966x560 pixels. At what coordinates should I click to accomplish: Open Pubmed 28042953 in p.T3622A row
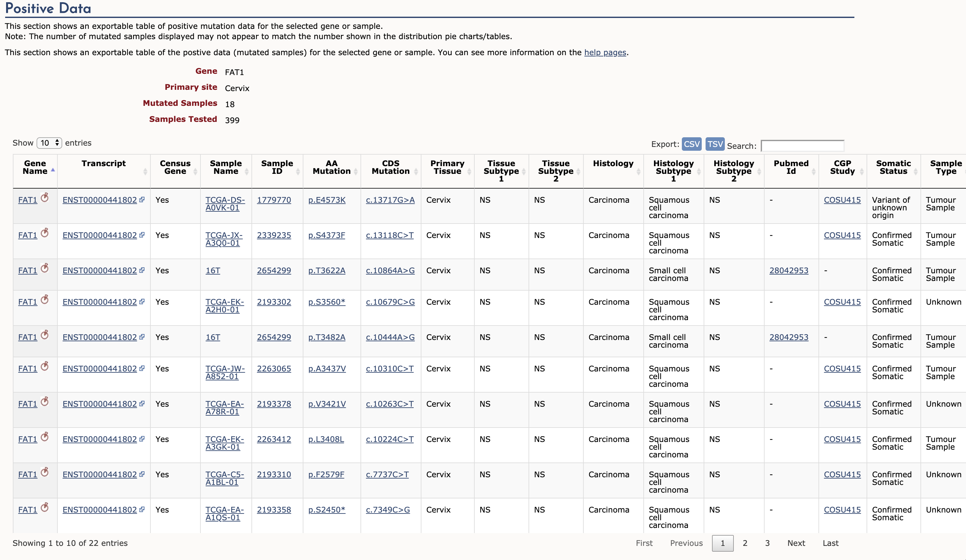tap(789, 271)
